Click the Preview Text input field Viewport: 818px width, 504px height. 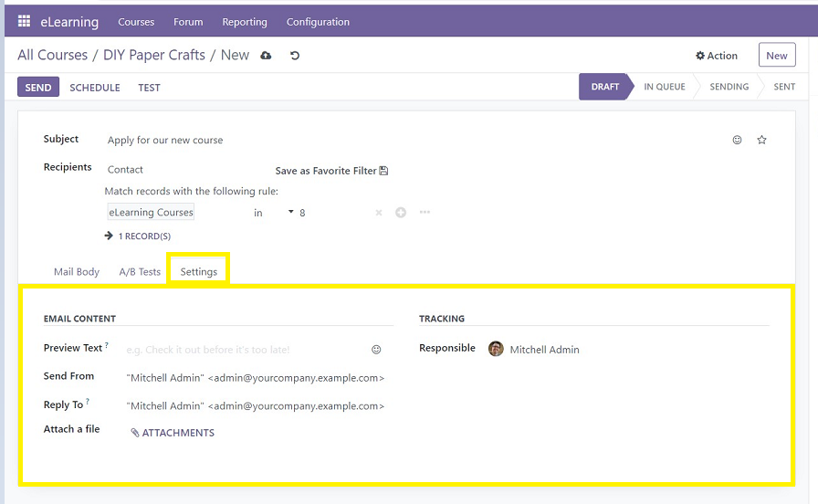[x=246, y=350]
